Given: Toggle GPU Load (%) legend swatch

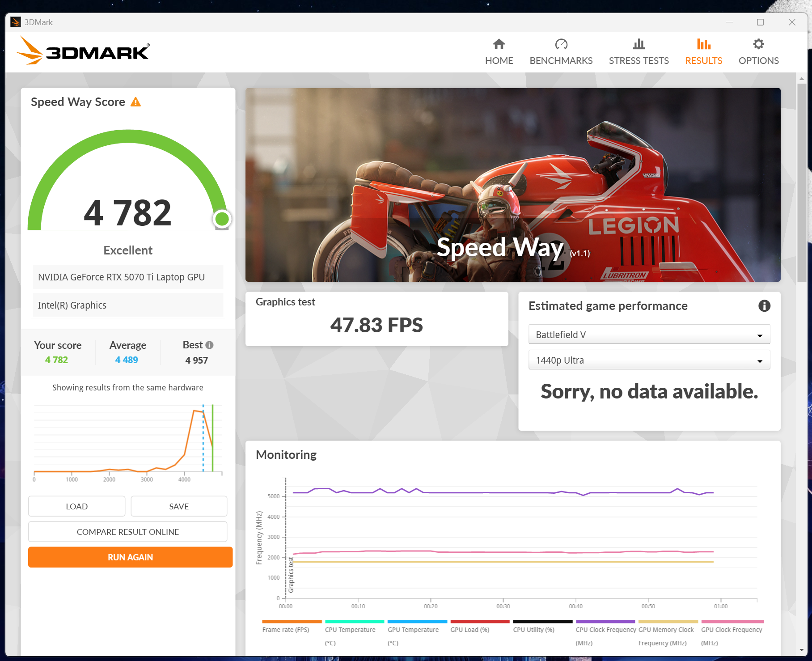Looking at the screenshot, I should coord(480,621).
